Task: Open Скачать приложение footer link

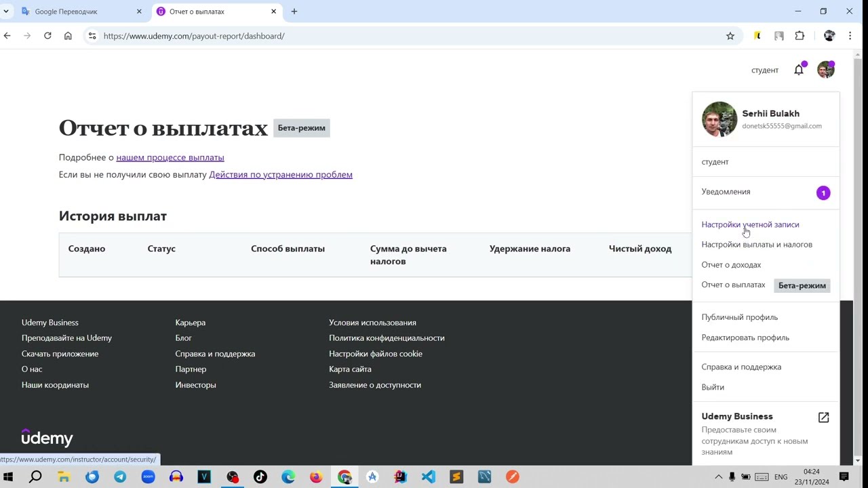Action: click(x=60, y=354)
